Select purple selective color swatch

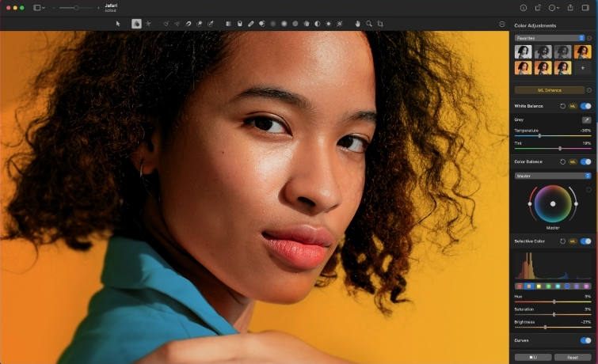pyautogui.click(x=577, y=286)
